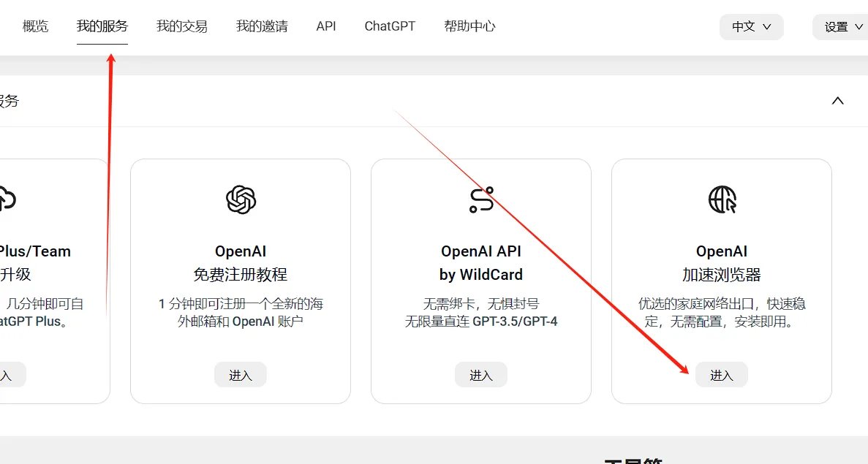Select the 我的邀请 menu item
The image size is (868, 464).
[262, 26]
